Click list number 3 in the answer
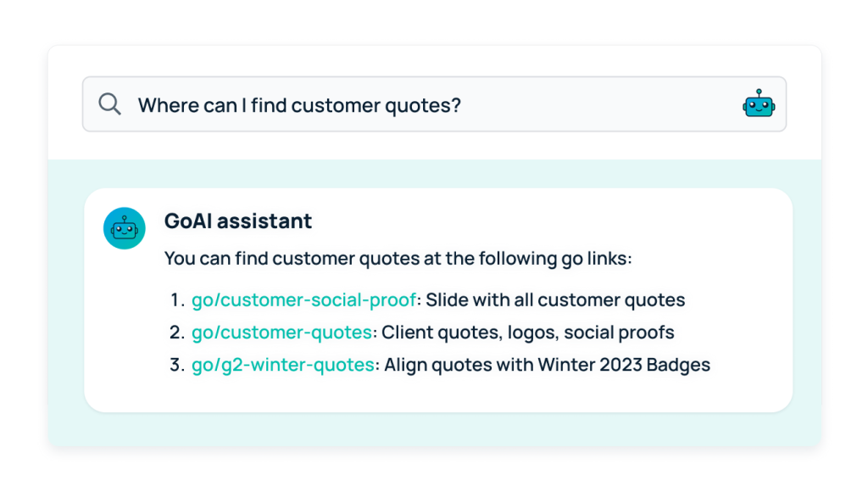868x498 pixels. 176,365
